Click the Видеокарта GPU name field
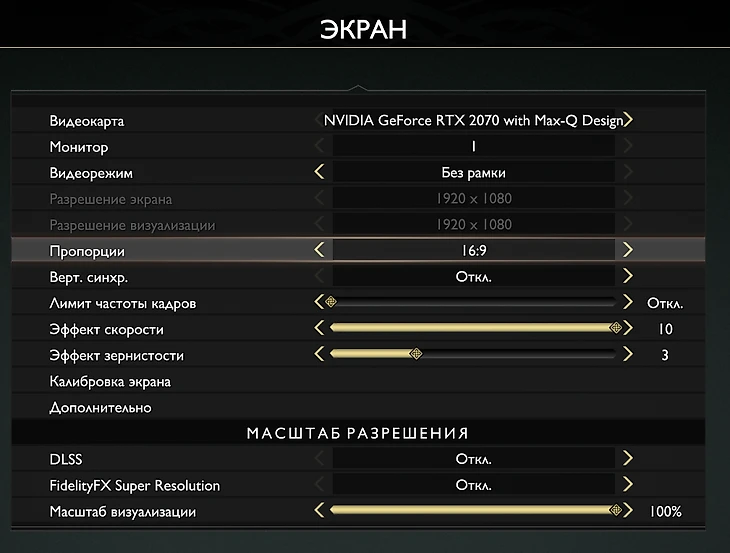The width and height of the screenshot is (730, 553). [x=473, y=120]
